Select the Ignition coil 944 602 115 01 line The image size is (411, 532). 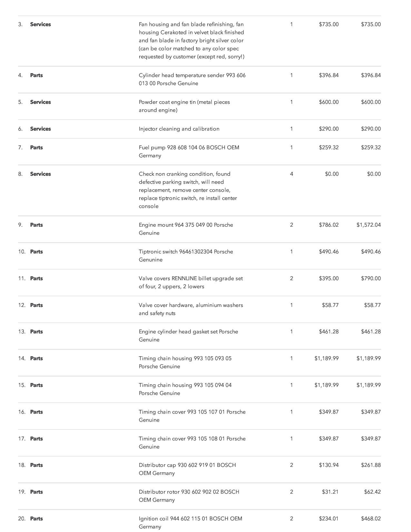[190, 522]
